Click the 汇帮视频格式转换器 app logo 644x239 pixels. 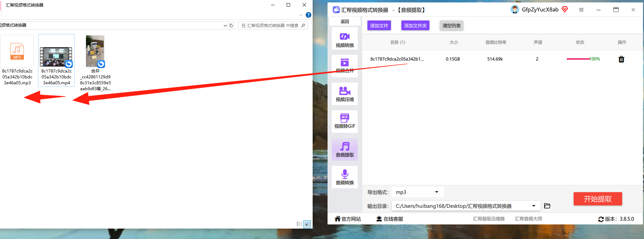tap(336, 10)
